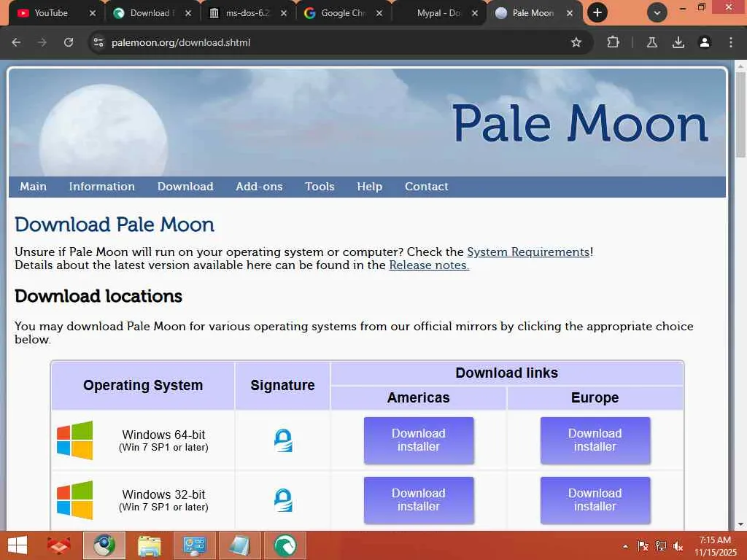
Task: Expand the tab search dropdown arrow
Action: point(657,13)
